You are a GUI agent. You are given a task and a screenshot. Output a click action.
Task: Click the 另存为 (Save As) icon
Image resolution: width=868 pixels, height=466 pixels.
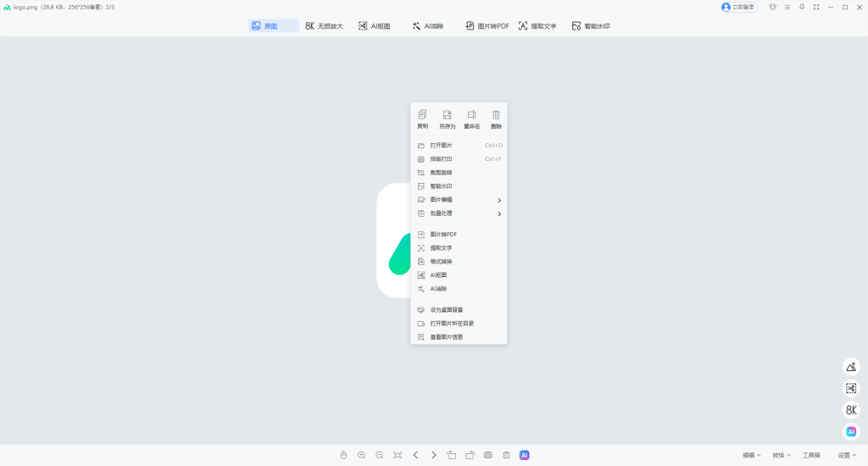tap(447, 119)
